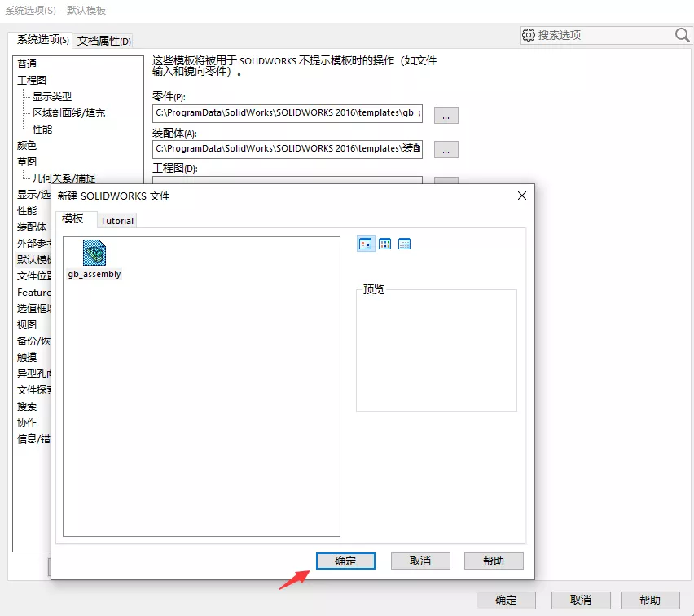Screen dimensions: 694x616
Task: Select 装配体 in options tree
Action: point(32,227)
